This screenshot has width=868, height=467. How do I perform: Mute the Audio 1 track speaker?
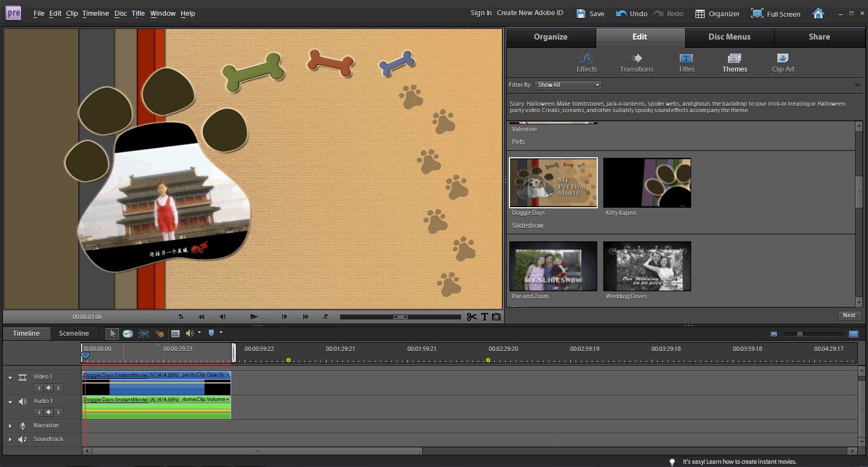click(23, 401)
